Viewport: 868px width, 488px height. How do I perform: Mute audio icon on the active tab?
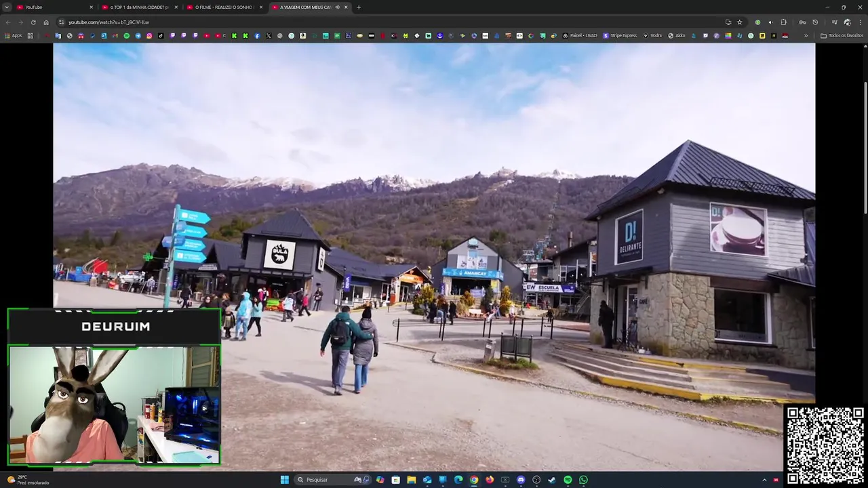[x=337, y=7]
